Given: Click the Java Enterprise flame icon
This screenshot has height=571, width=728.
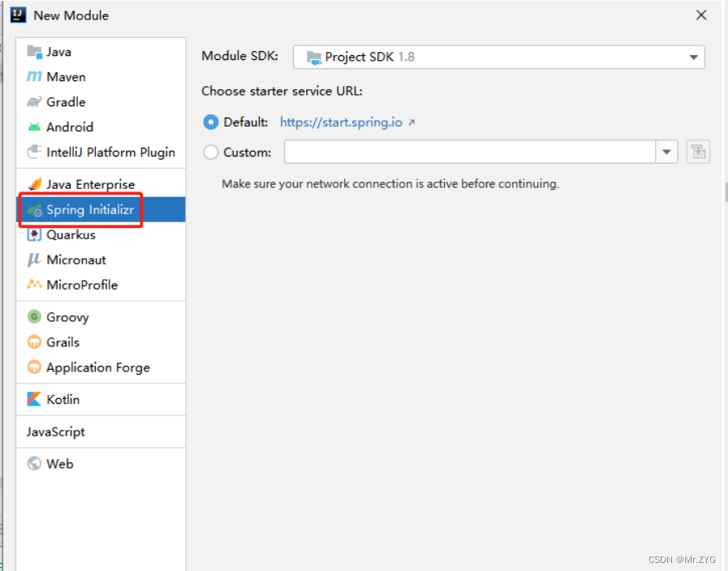Looking at the screenshot, I should pos(34,184).
